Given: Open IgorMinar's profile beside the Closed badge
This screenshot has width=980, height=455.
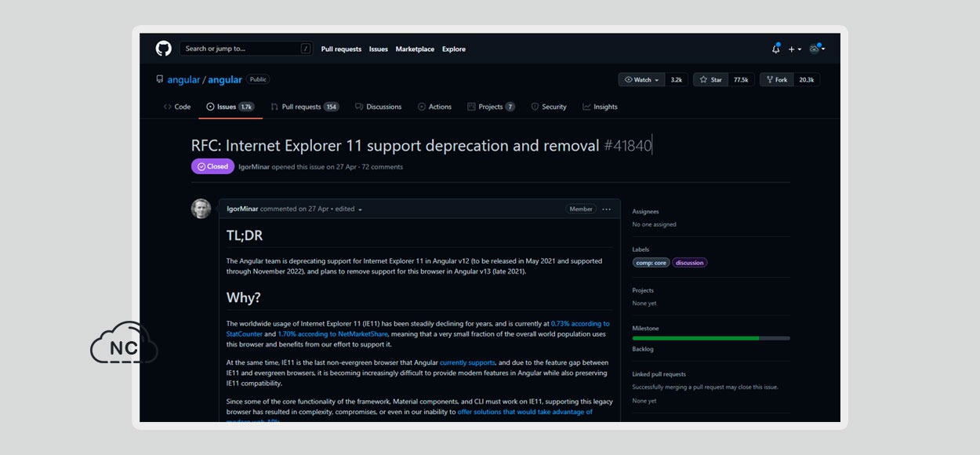Looking at the screenshot, I should (255, 167).
